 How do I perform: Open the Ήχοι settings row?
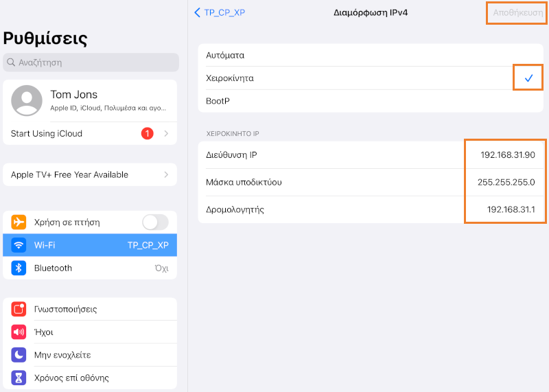pyautogui.click(x=90, y=332)
